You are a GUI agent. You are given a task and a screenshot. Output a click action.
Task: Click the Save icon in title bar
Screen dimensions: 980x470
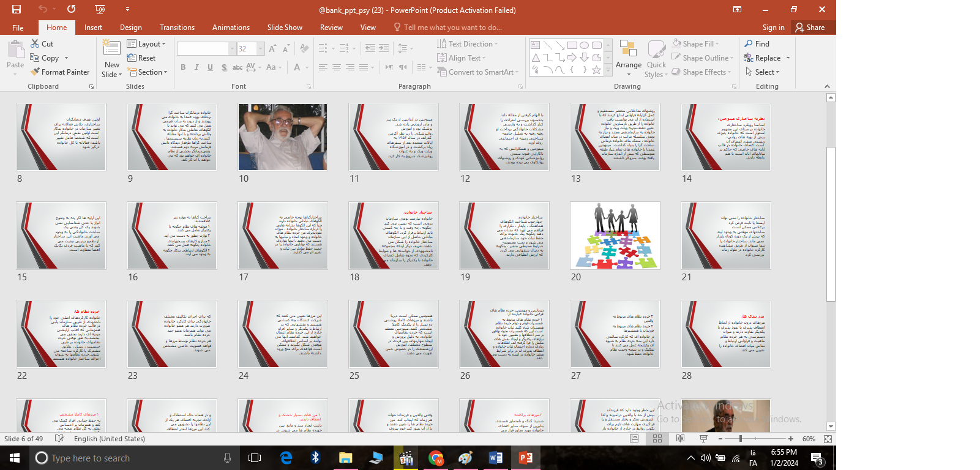[x=17, y=9]
